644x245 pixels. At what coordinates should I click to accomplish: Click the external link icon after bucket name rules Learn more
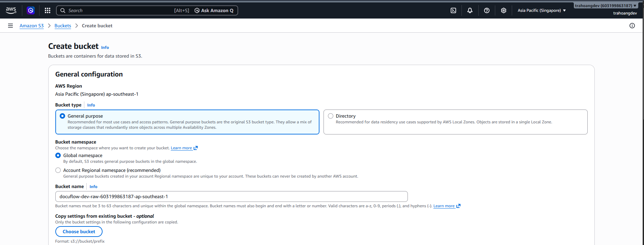click(458, 206)
